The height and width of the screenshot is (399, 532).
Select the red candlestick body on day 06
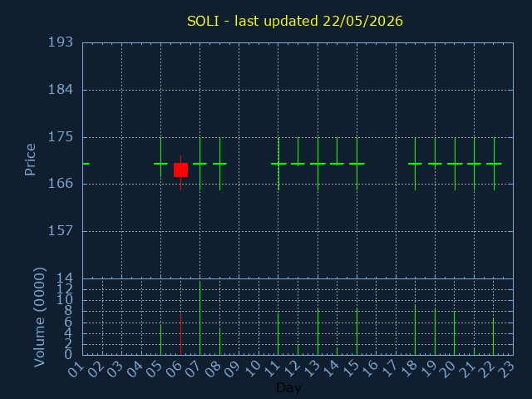click(x=181, y=170)
